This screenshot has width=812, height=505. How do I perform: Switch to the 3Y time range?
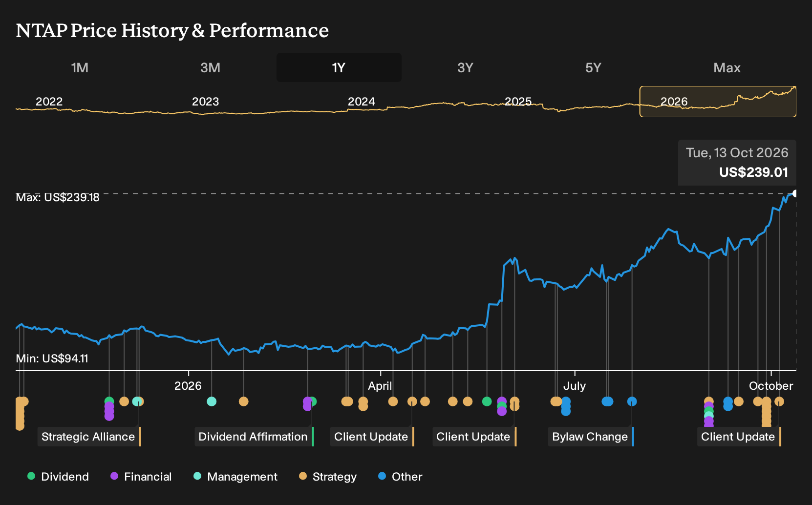465,67
